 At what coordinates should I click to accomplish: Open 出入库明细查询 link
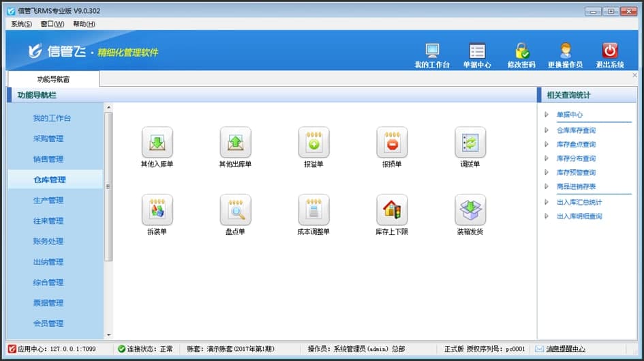coord(579,216)
